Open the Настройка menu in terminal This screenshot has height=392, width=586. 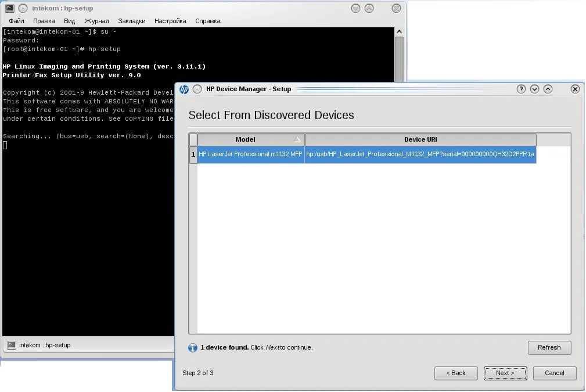tap(170, 21)
